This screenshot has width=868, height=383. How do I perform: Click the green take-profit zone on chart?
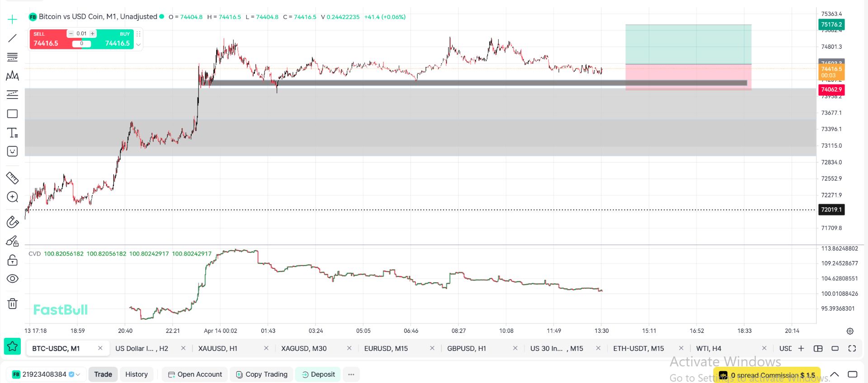tap(688, 44)
